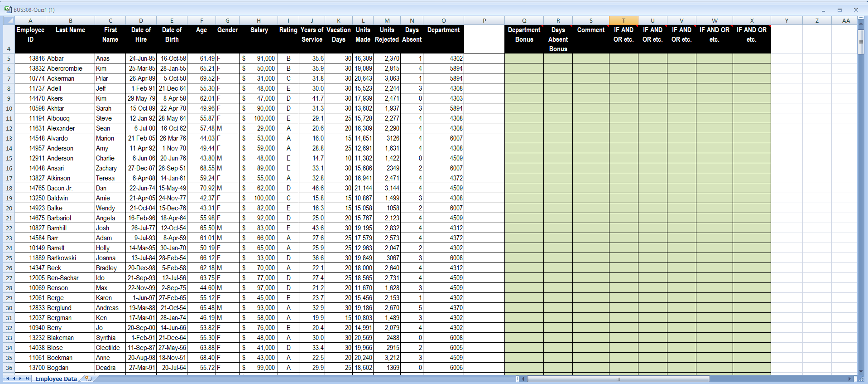Select row 36 header
Screen dimensions: 868x384
(9, 368)
